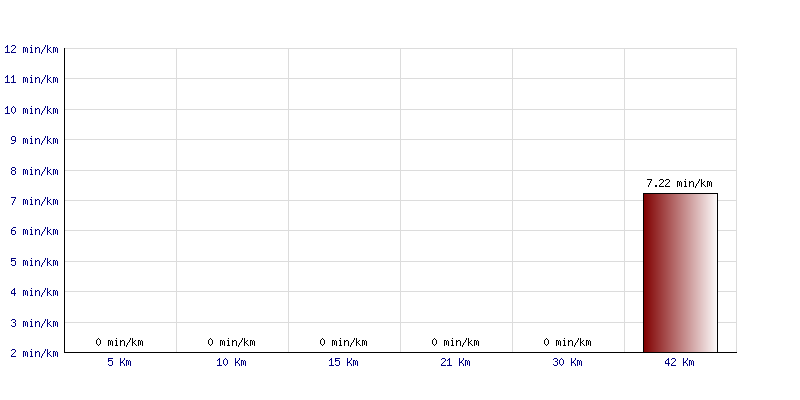The height and width of the screenshot is (400, 800).
Task: Click the 10 Km axis label
Action: 231,363
